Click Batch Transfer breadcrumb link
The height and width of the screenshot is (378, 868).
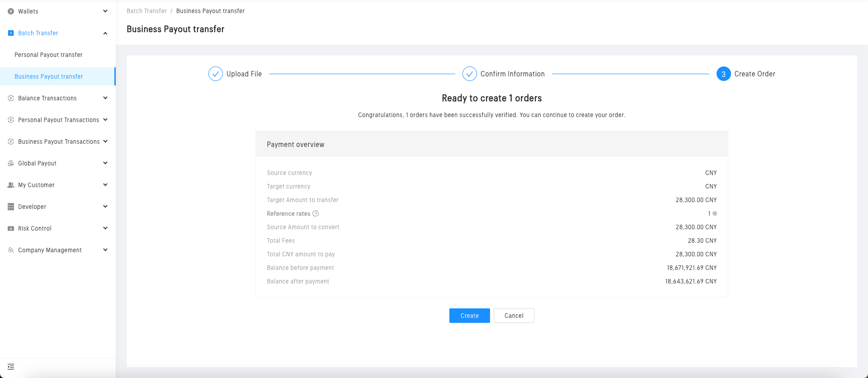pos(146,11)
